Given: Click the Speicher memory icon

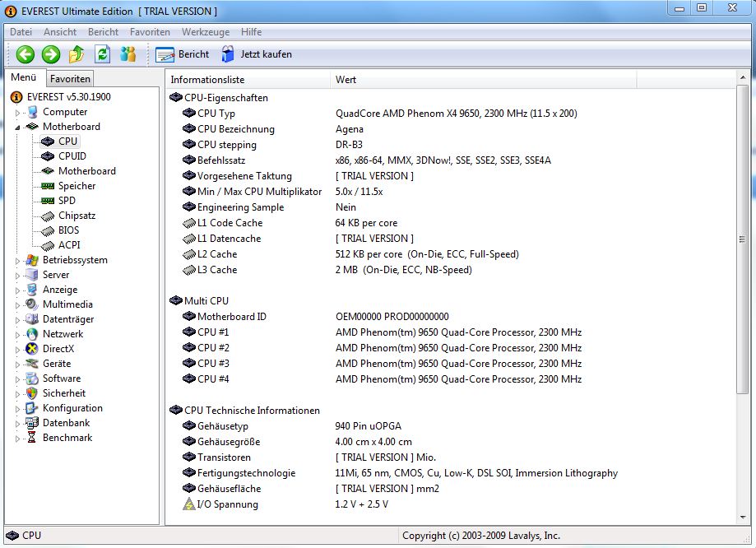Looking at the screenshot, I should point(47,186).
